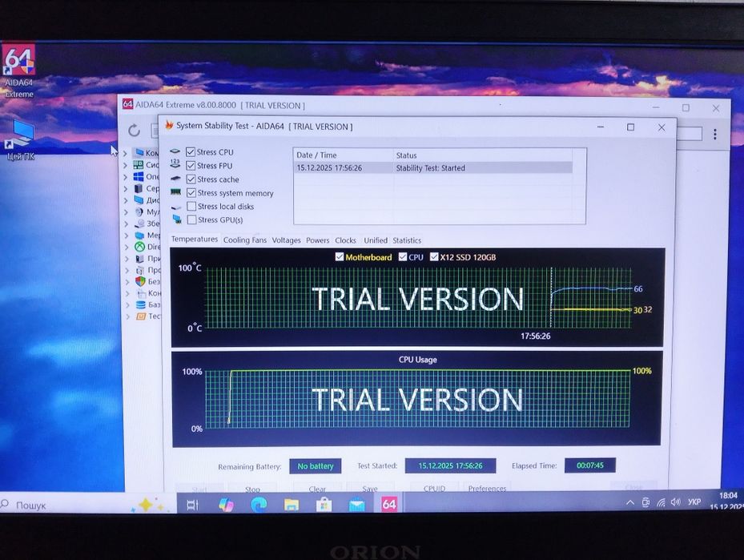Switch to the Statistics tab
Image resolution: width=744 pixels, height=560 pixels.
[407, 240]
